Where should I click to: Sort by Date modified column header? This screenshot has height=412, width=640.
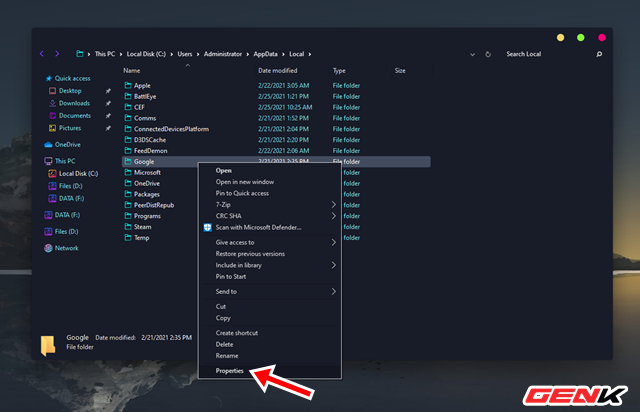(x=278, y=71)
